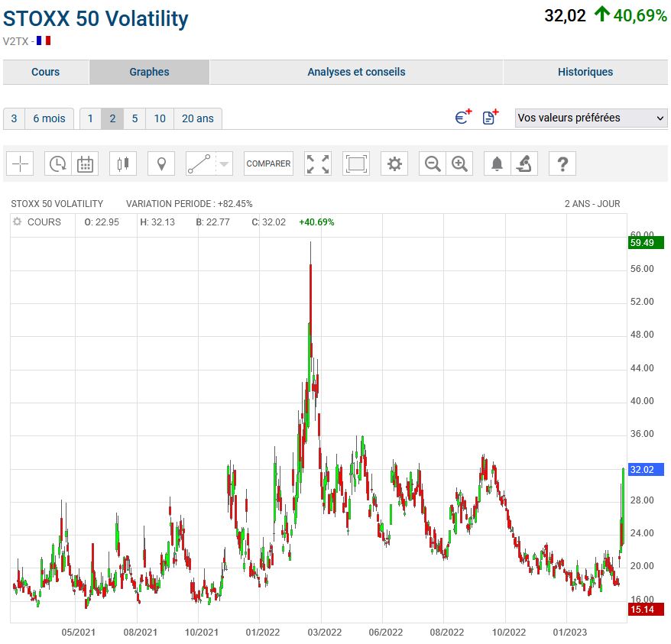Zoom out of the chart
The width and height of the screenshot is (671, 644).
tap(433, 163)
